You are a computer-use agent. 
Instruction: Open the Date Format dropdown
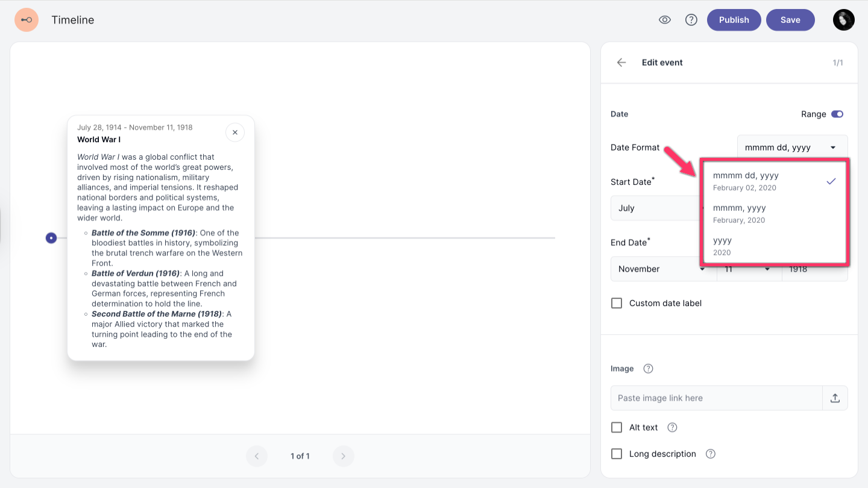pos(792,148)
